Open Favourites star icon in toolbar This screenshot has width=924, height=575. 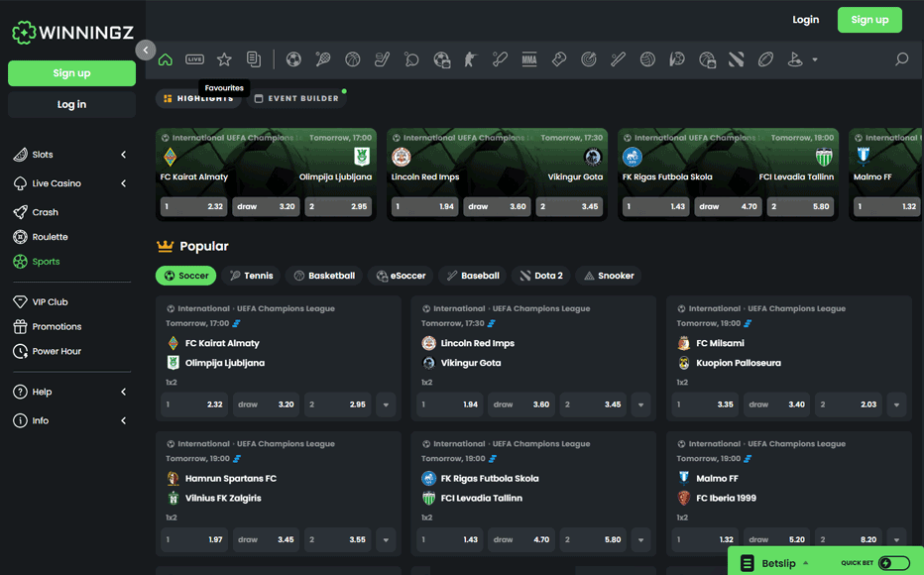[x=224, y=59]
